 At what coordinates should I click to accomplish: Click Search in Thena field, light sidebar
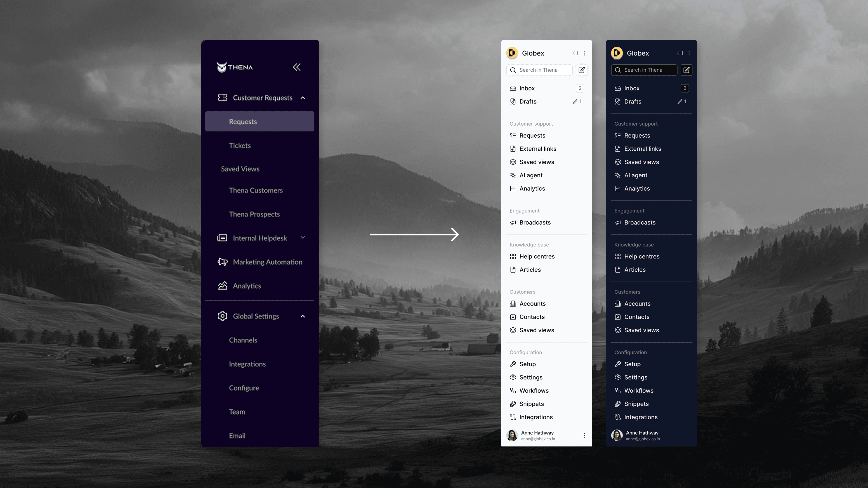539,70
